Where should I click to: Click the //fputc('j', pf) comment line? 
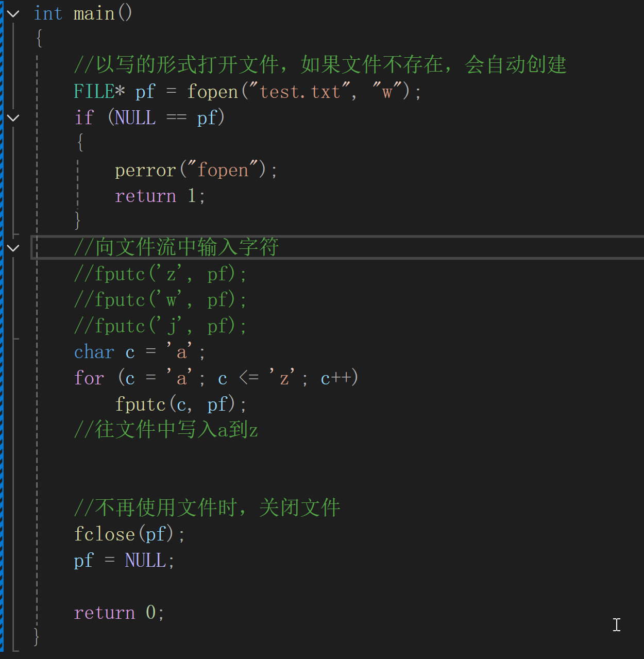[x=160, y=326]
